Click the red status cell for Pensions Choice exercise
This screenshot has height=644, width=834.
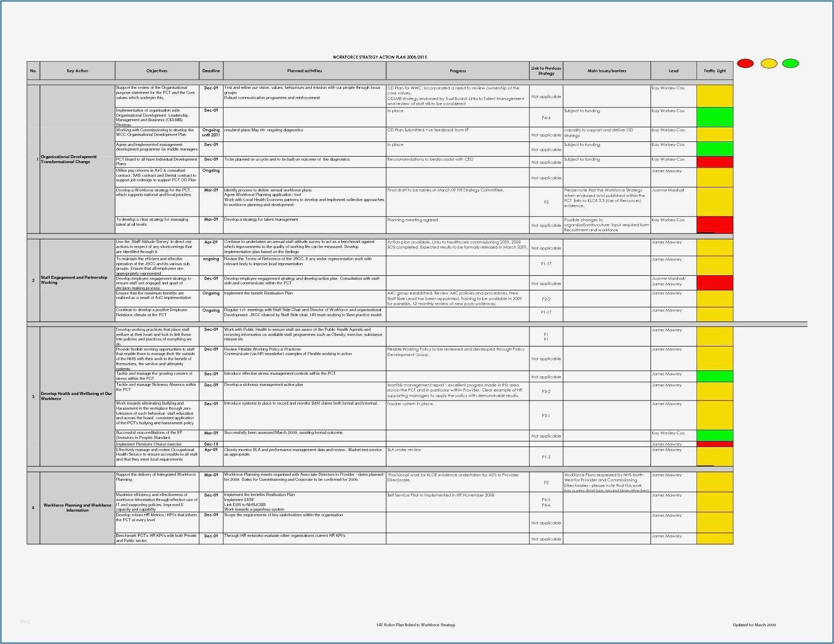point(714,444)
